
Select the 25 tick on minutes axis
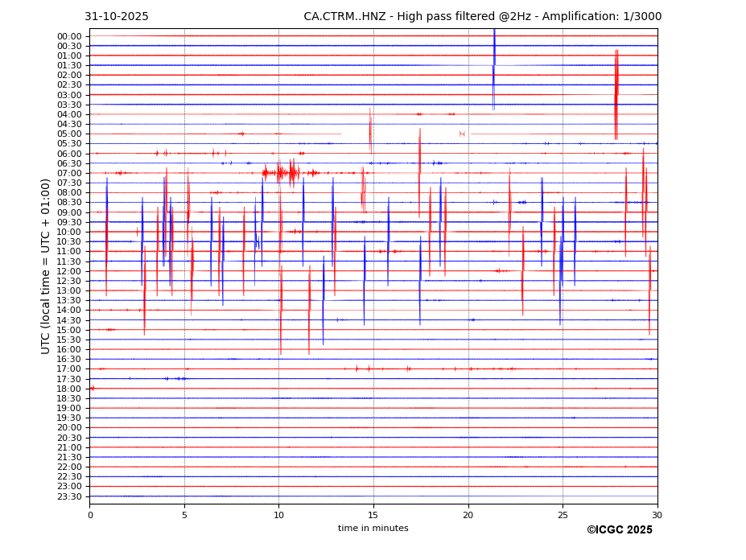[x=563, y=515]
